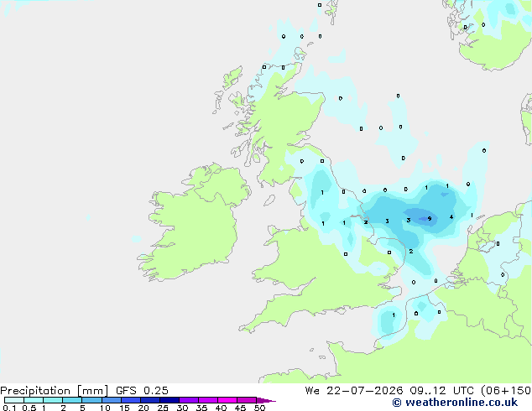Click the '[mm]' unit label
Screen dimensions: 532x411
93,391
